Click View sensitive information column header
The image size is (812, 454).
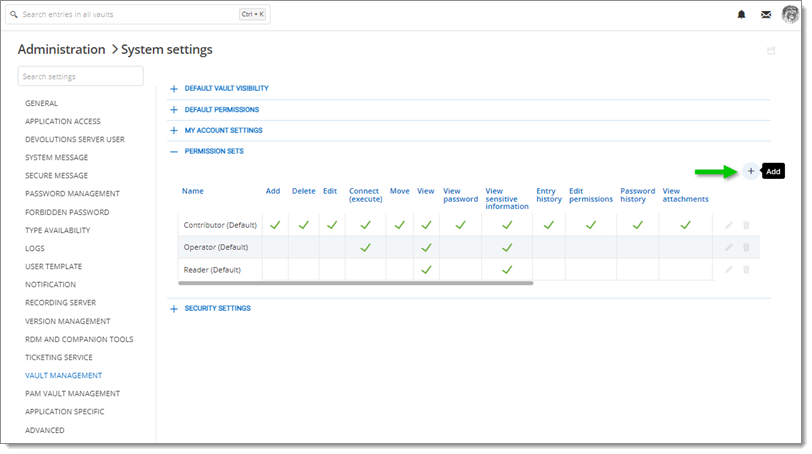[x=507, y=199]
